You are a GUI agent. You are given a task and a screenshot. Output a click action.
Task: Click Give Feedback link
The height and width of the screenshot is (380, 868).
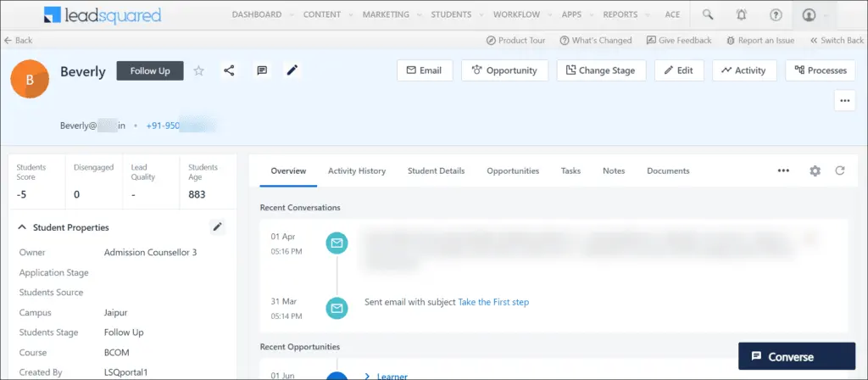(679, 41)
